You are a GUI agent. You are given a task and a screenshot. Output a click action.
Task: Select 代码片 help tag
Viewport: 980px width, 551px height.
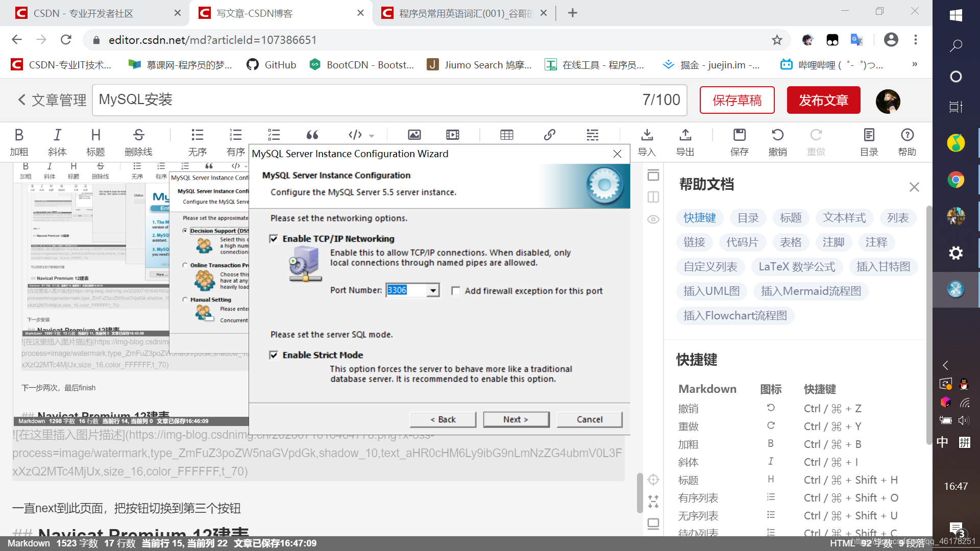[x=742, y=242]
